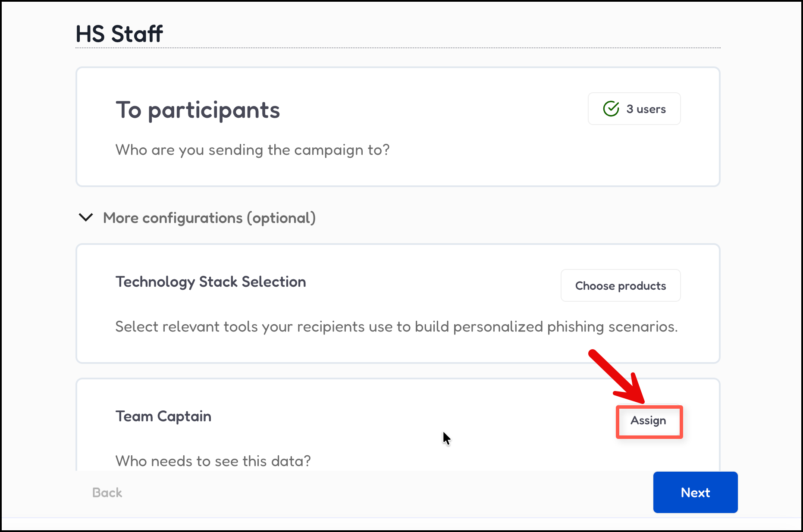Click the 'Who needs to see this data?' text
This screenshot has height=532, width=803.
coord(213,461)
